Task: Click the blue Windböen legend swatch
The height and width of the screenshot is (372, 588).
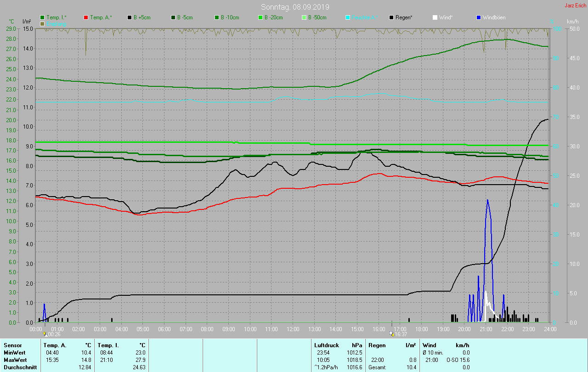Action: coord(479,17)
